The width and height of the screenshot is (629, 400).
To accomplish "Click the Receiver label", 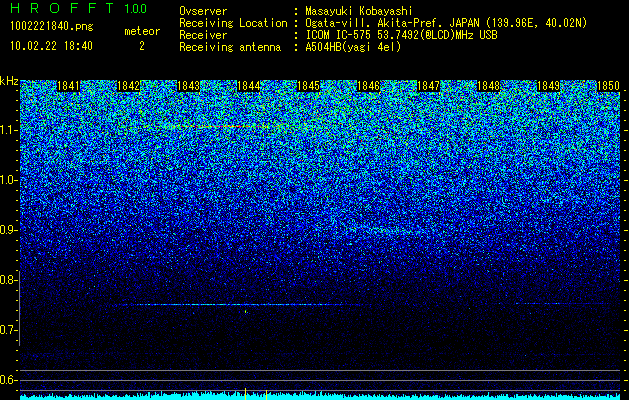I will 203,35.
